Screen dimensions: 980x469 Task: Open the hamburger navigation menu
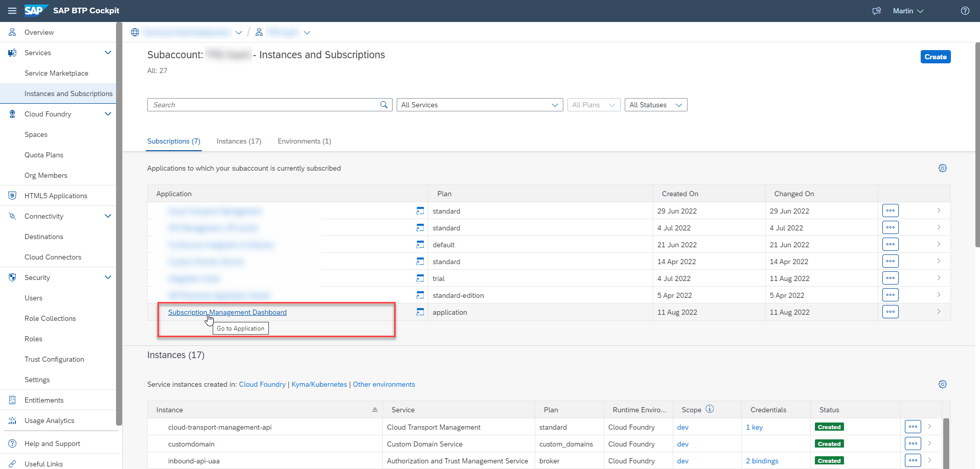pos(12,11)
